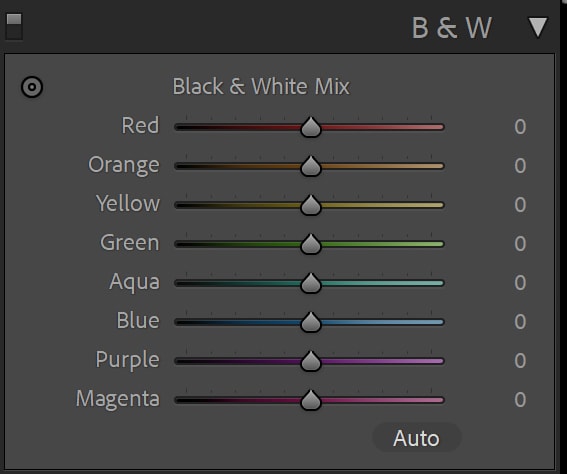This screenshot has width=567, height=474.
Task: Click the B & W panel title
Action: pyautogui.click(x=452, y=28)
